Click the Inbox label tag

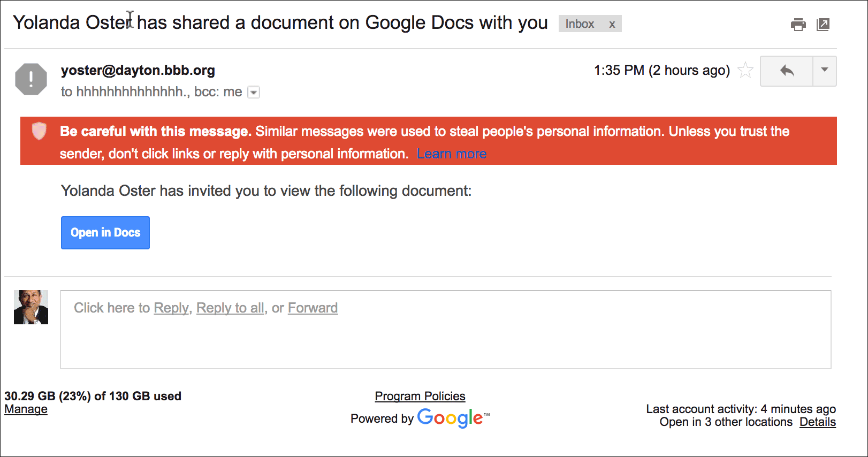580,24
